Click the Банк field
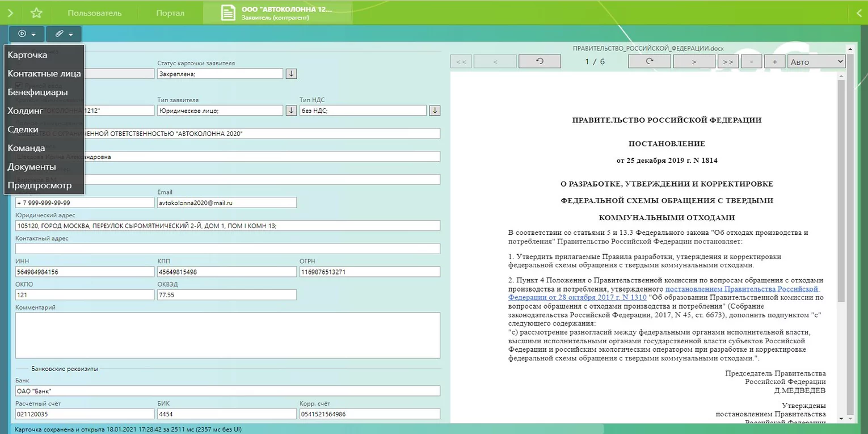 (227, 391)
